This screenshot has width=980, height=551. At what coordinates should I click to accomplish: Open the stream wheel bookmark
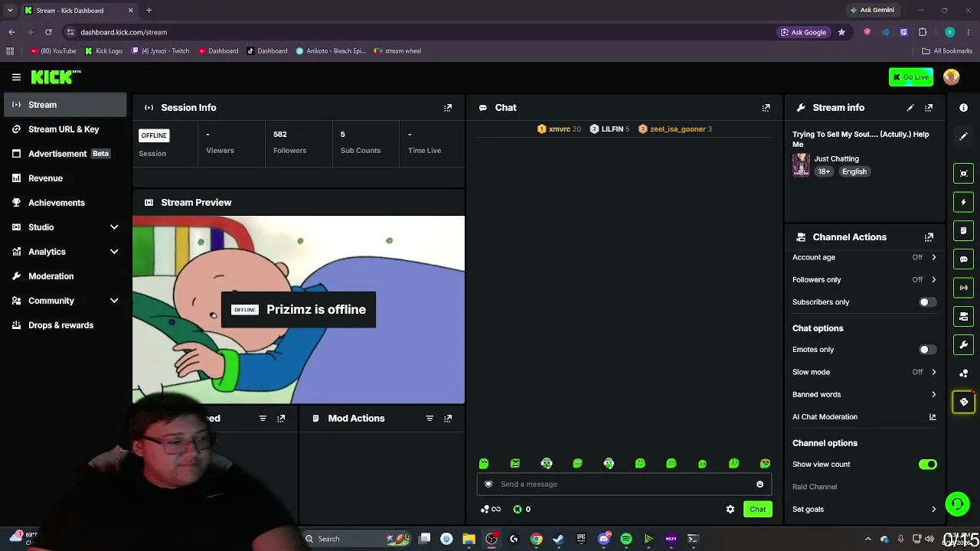(397, 51)
